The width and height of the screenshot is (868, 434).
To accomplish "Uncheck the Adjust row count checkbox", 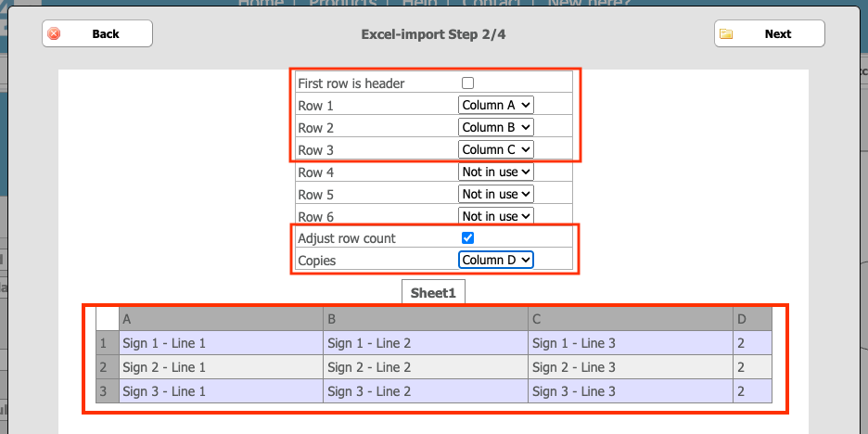I will click(x=468, y=238).
